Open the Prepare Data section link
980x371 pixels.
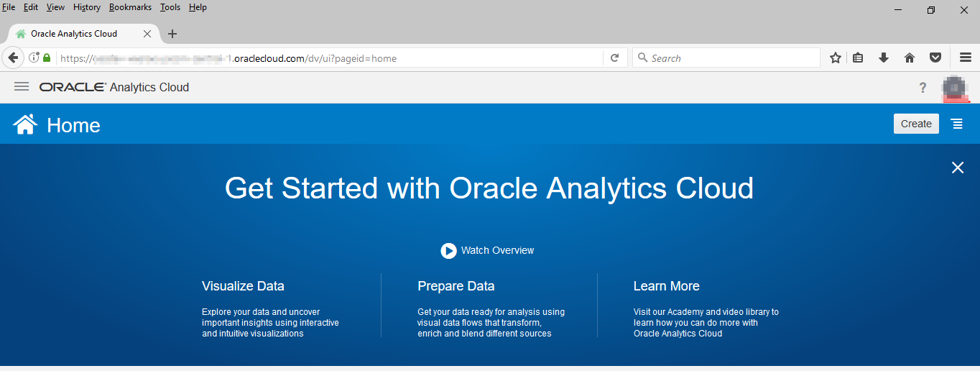point(456,286)
